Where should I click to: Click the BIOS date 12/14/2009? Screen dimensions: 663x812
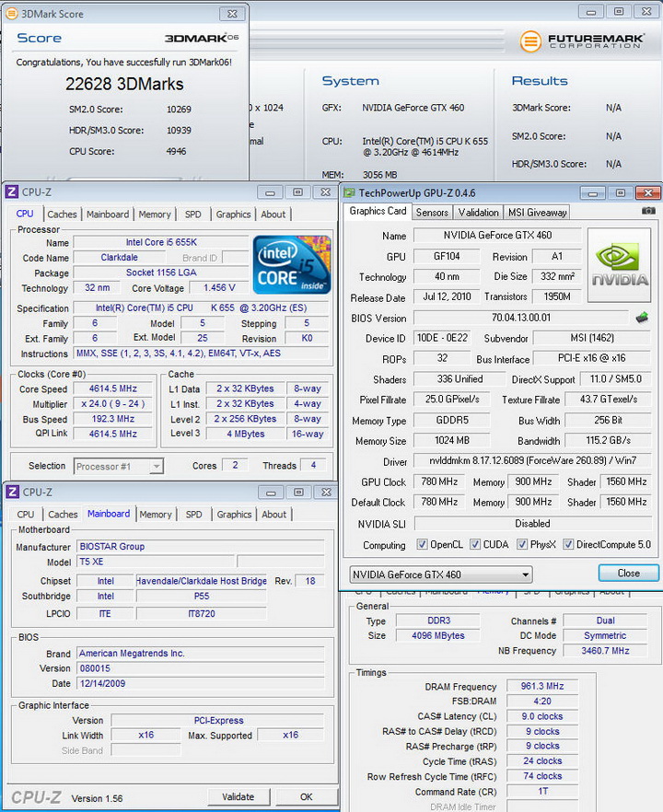pyautogui.click(x=201, y=683)
